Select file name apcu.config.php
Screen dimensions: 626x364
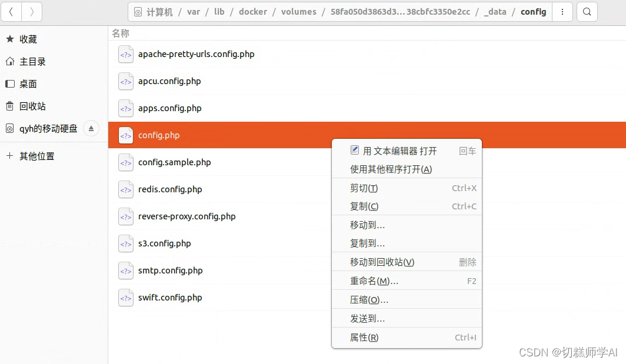click(169, 81)
